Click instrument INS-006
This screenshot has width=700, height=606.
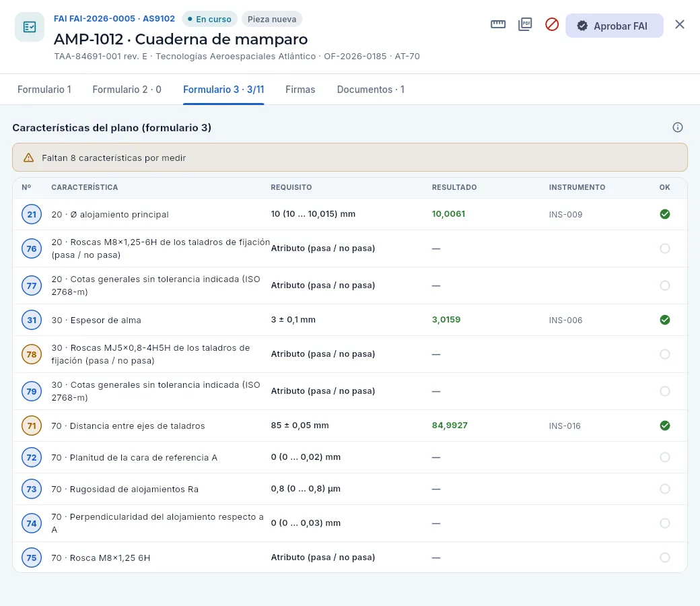pos(565,321)
